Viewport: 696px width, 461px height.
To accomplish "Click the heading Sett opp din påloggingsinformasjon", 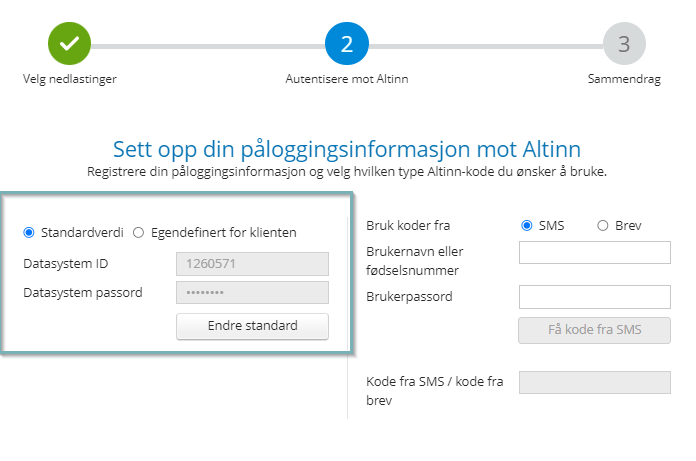I will click(347, 149).
